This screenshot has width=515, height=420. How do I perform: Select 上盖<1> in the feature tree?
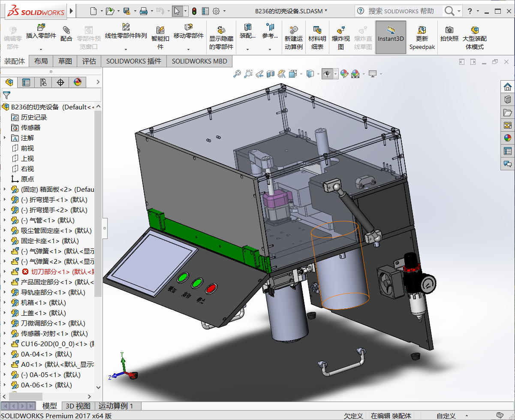(43, 313)
